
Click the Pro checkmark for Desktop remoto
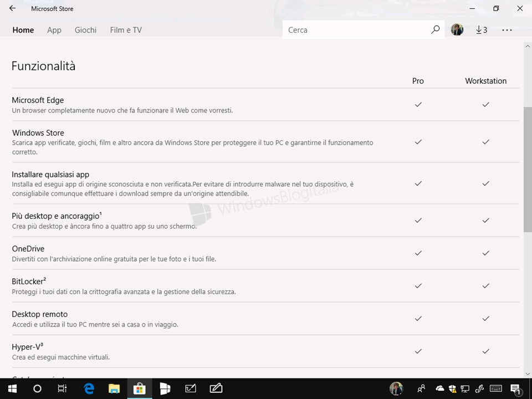(x=418, y=319)
